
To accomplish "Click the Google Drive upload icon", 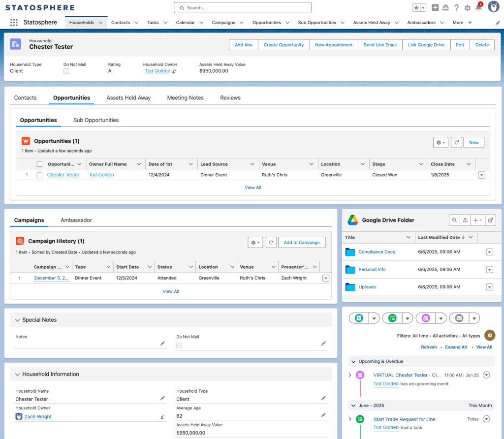I will point(466,220).
